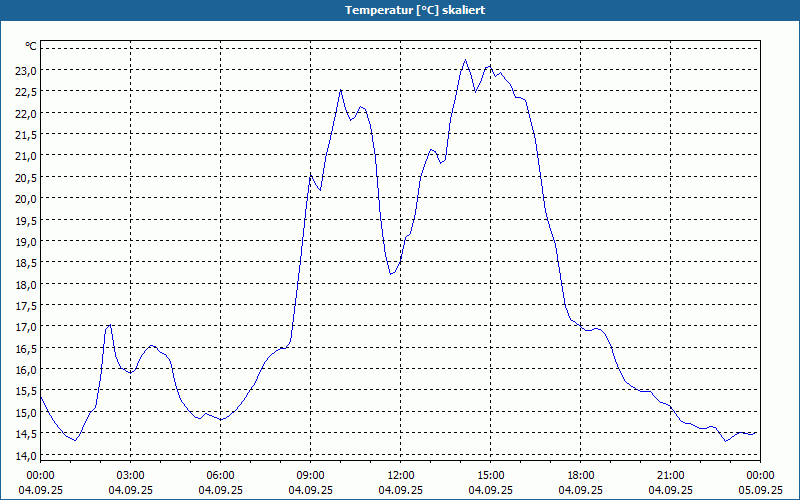This screenshot has width=800, height=500.
Task: Click the "04.09.25" date under 21:00
Action: coord(670,490)
